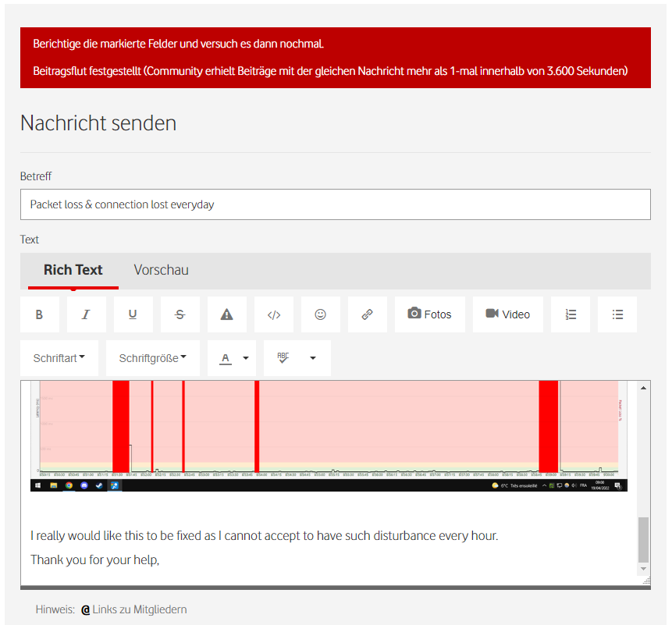Image resolution: width=672 pixels, height=625 pixels.
Task: Click the Fotos button
Action: (430, 314)
